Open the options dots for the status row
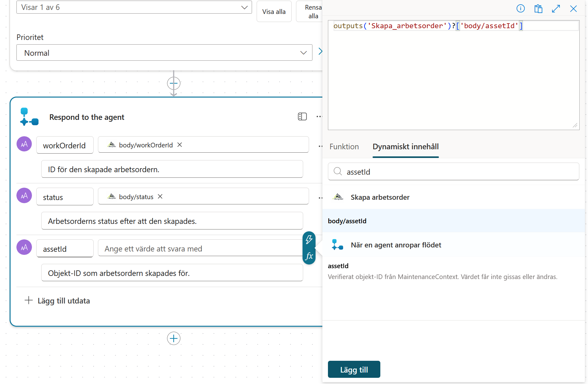The image size is (588, 384). click(x=321, y=198)
